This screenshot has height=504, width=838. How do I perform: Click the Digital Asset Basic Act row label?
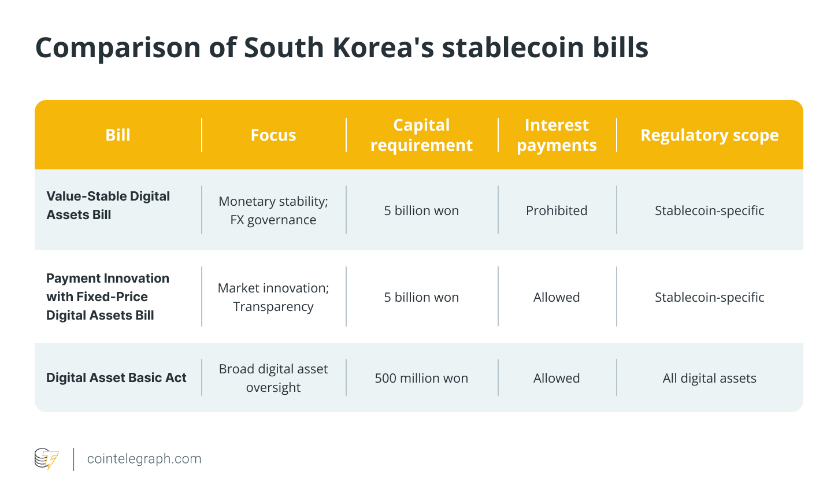click(116, 378)
